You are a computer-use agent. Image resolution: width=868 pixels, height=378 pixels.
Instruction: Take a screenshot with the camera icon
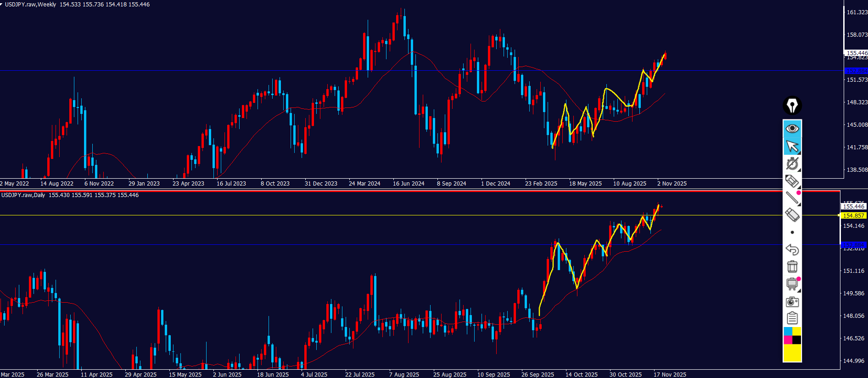click(x=792, y=302)
